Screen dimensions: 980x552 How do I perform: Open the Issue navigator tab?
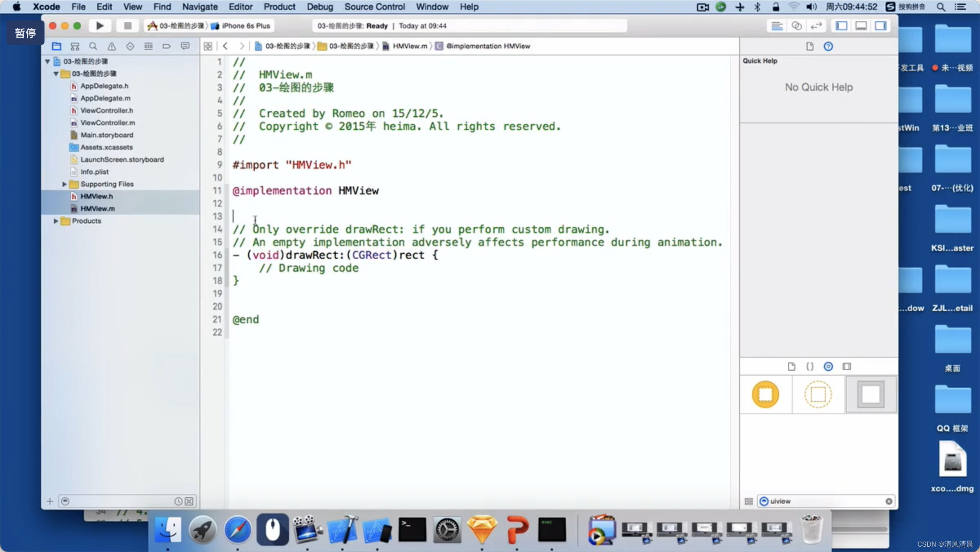tap(111, 46)
